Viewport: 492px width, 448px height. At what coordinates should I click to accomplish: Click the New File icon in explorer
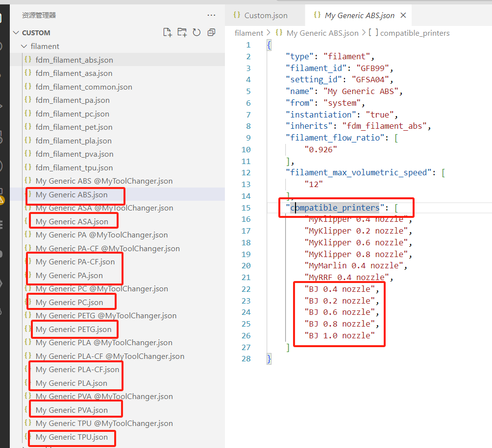168,33
